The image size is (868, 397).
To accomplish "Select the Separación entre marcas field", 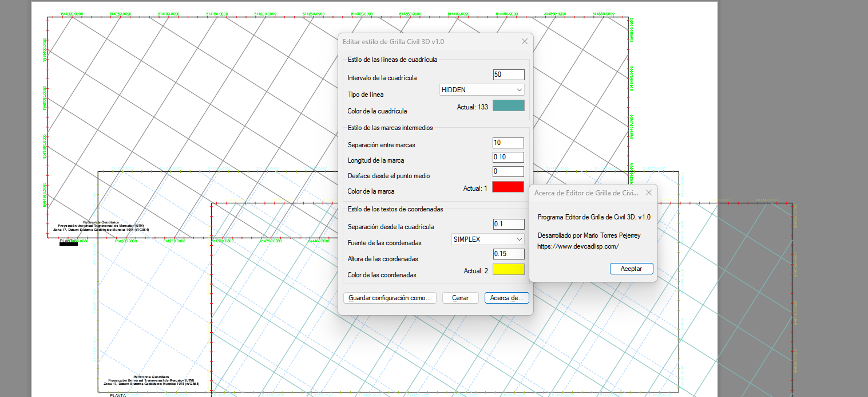I will tap(508, 142).
